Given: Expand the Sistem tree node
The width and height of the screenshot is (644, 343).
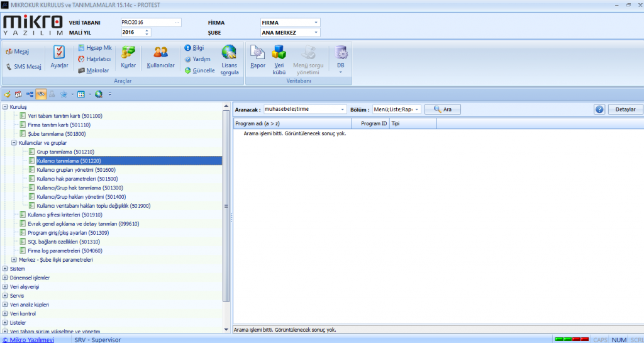Looking at the screenshot, I should tap(5, 269).
